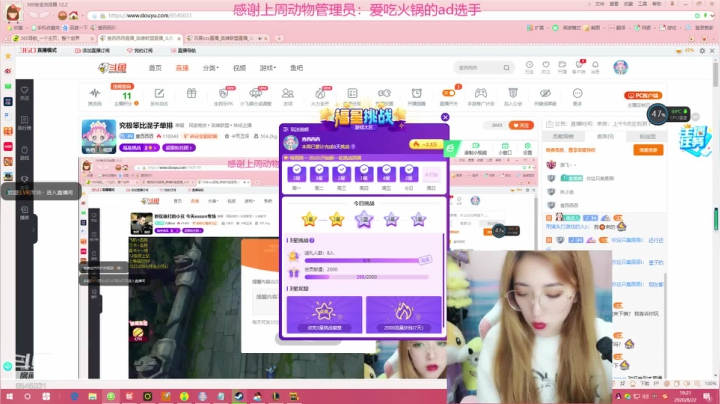The height and width of the screenshot is (404, 720).
Task: Click the magnifier search icon
Action: 506,67
